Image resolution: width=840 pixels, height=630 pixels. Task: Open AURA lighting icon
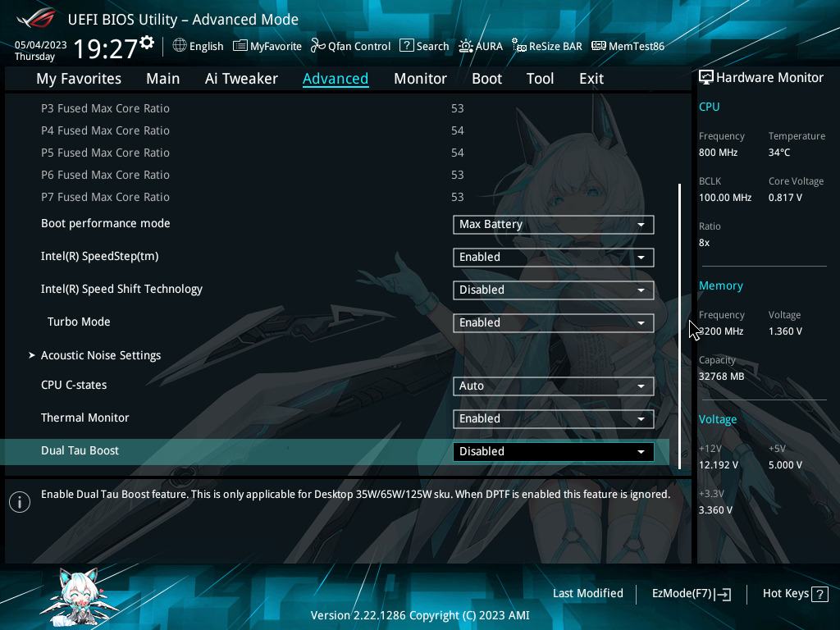click(466, 46)
